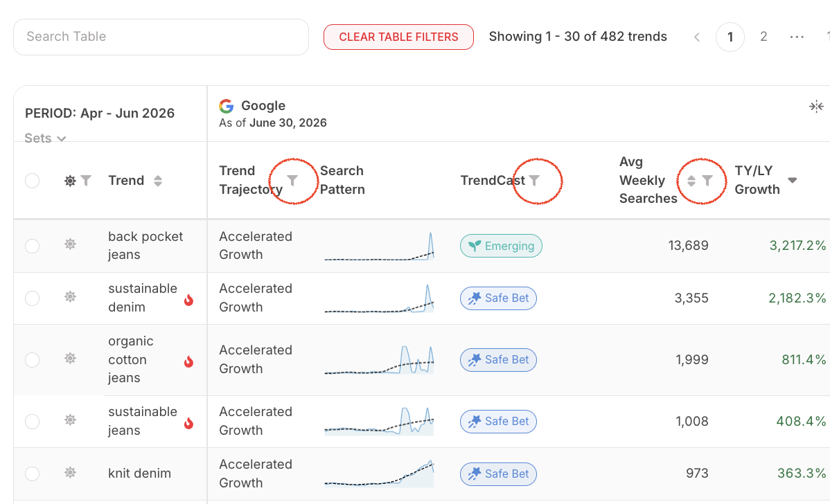Click the gear icon for sustainable jeans

pos(70,420)
